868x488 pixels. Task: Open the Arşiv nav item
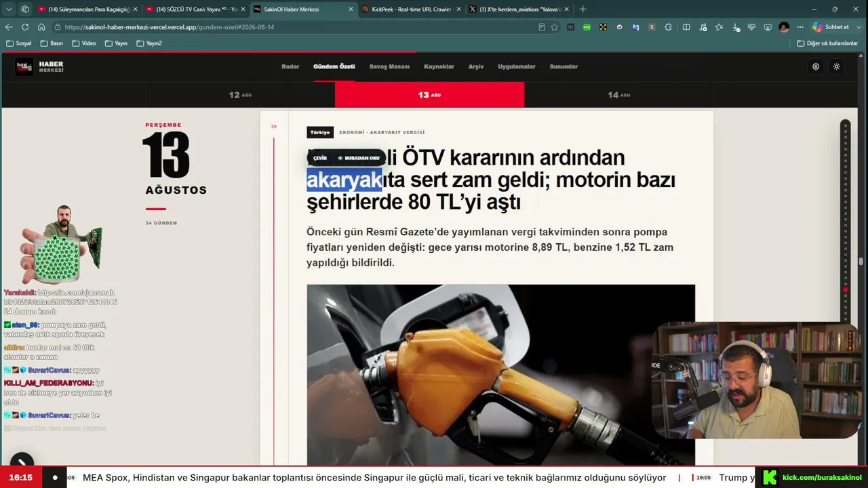click(476, 66)
